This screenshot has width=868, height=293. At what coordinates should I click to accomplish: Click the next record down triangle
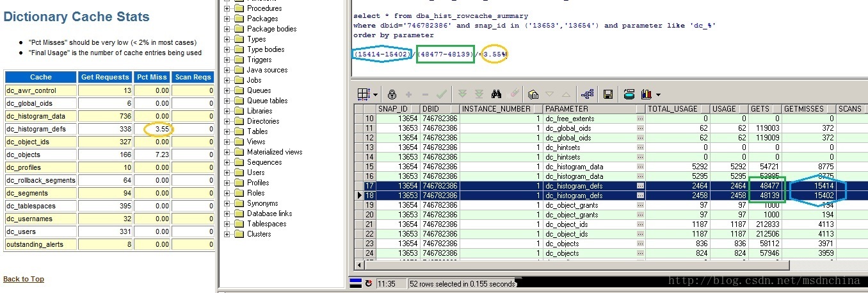coord(549,94)
